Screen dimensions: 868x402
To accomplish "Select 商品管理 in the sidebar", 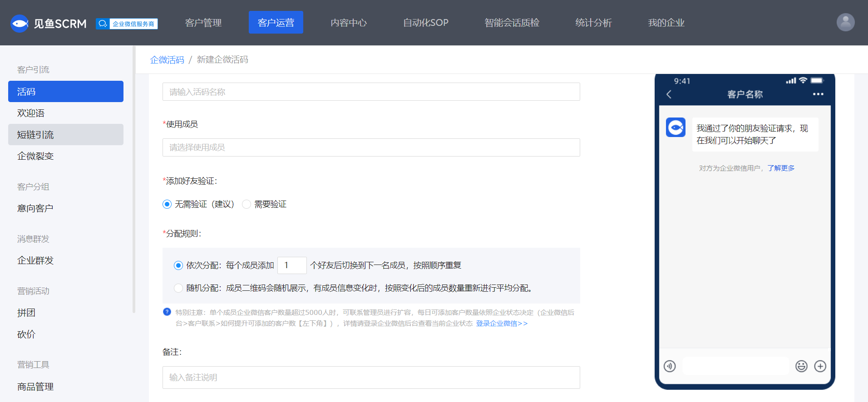I will (x=66, y=387).
